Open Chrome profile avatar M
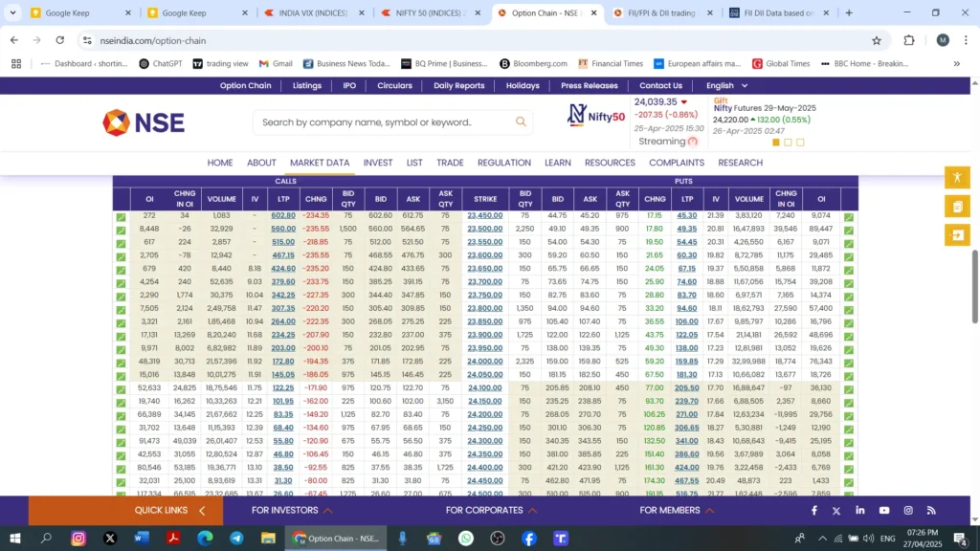980x551 pixels. click(x=943, y=40)
